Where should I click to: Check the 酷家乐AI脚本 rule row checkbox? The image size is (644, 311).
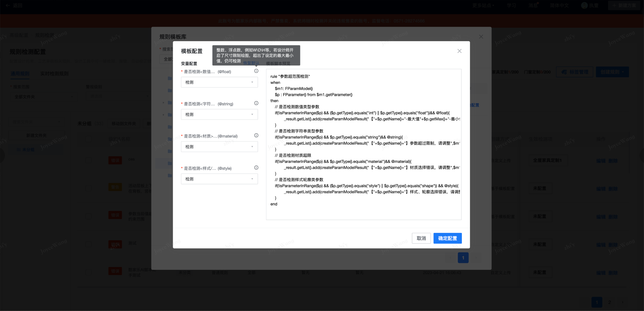pos(88,272)
